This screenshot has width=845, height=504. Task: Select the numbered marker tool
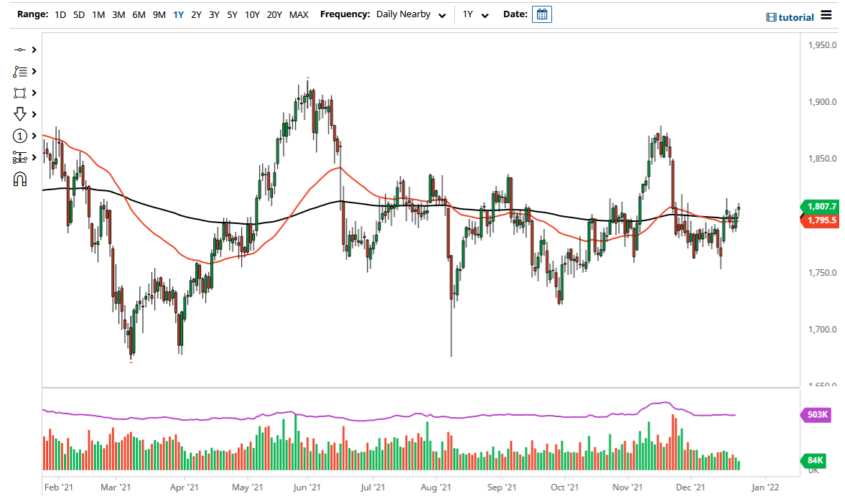coord(20,136)
